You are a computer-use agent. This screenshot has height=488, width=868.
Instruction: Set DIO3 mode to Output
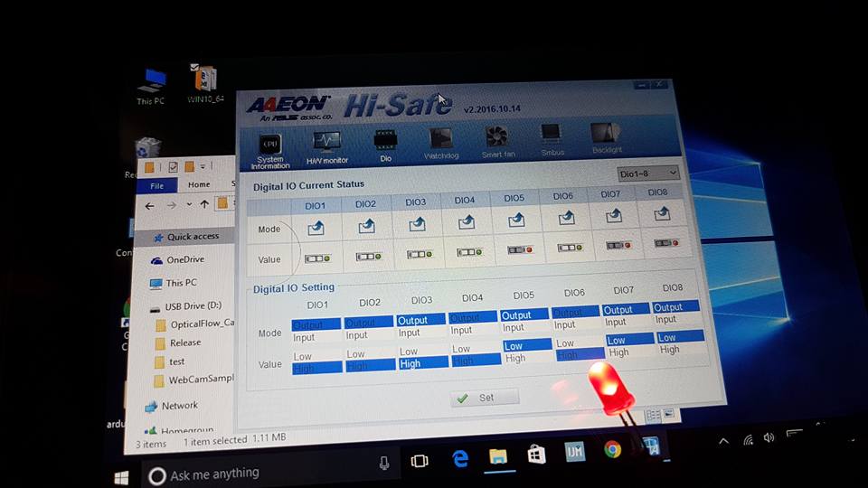pyautogui.click(x=421, y=320)
